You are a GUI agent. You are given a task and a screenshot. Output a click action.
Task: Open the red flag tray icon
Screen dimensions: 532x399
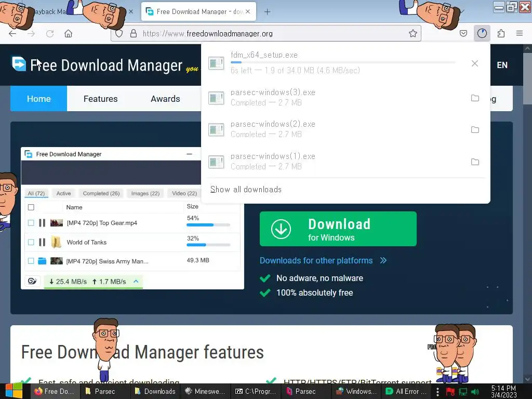pyautogui.click(x=450, y=392)
